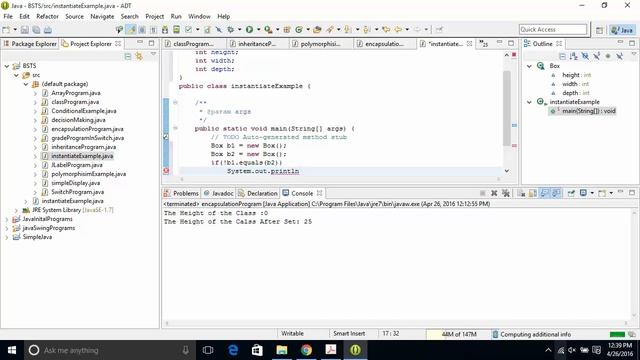Toggle Hide Local Types in the Outline

click(x=619, y=56)
